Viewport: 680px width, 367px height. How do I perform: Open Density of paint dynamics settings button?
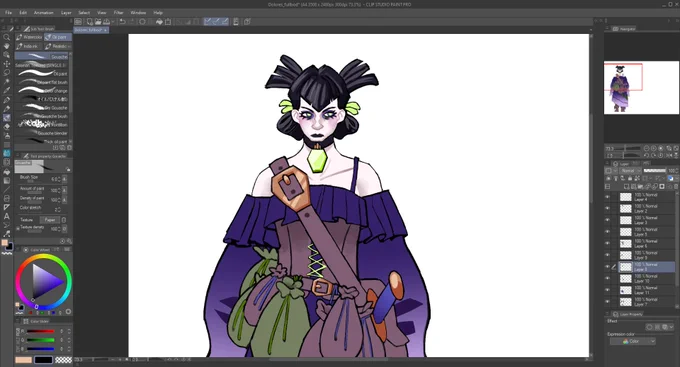click(65, 200)
